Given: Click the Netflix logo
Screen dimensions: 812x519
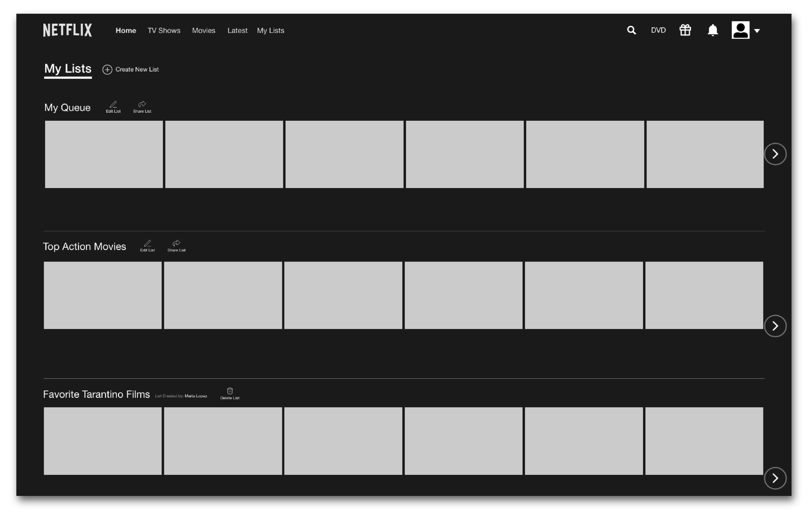Looking at the screenshot, I should (68, 30).
